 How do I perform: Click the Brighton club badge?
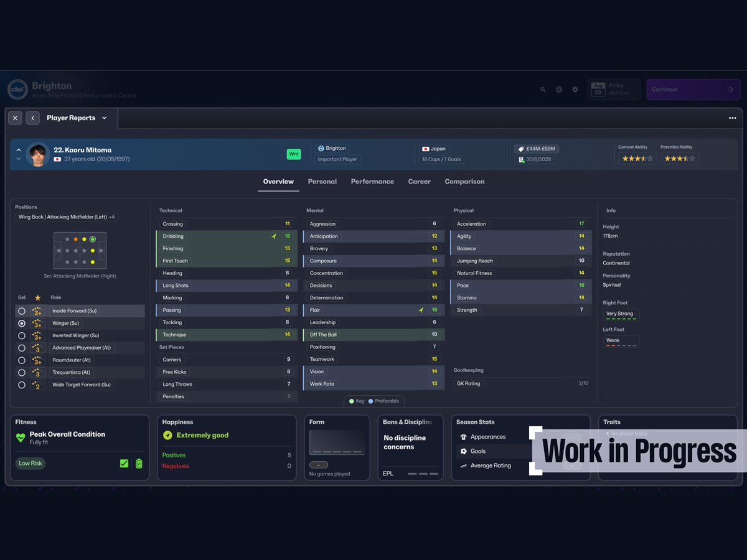17,90
